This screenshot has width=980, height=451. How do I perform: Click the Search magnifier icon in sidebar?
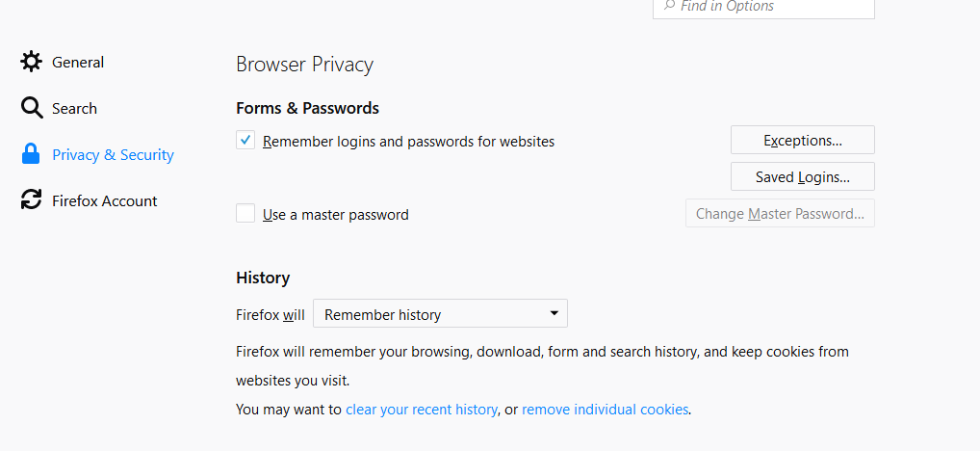pyautogui.click(x=32, y=108)
